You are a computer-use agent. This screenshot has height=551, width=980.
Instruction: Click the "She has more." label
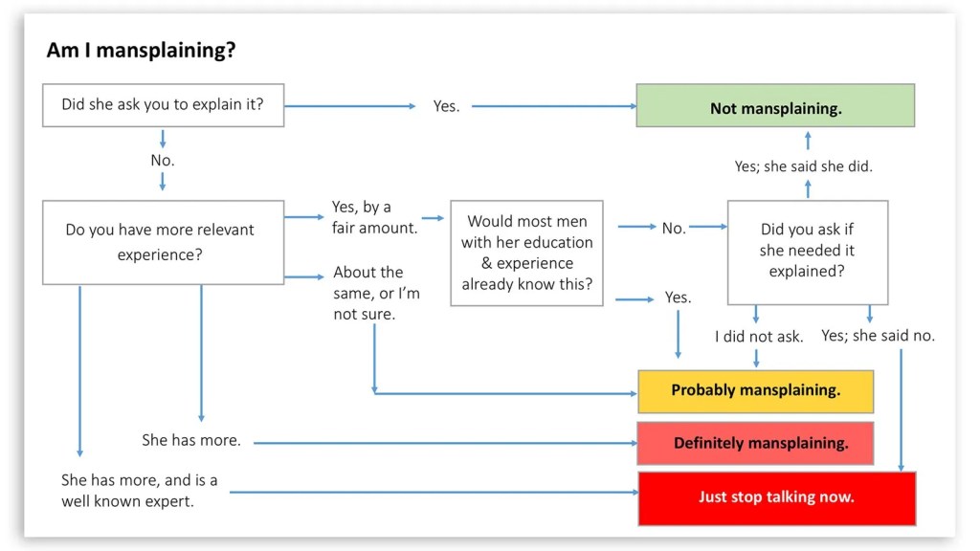click(191, 440)
